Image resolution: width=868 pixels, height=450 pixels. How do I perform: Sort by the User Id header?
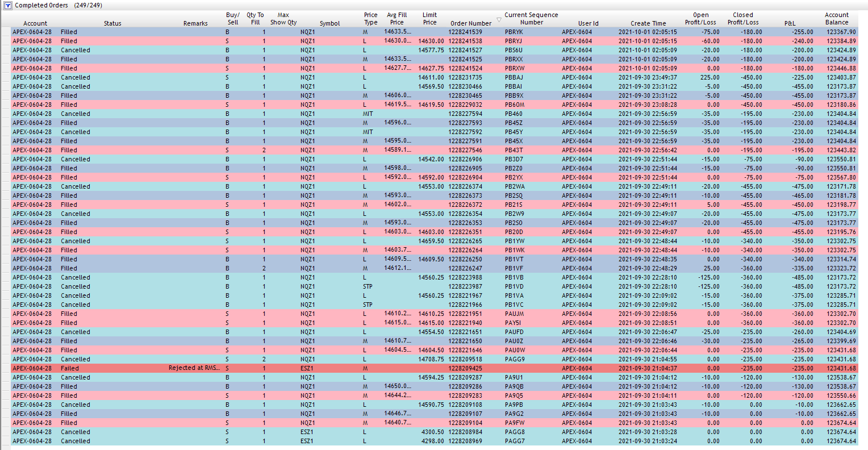(589, 23)
